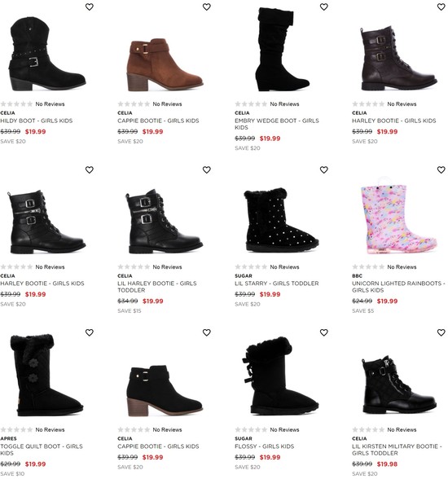The width and height of the screenshot is (448, 479).
Task: Open Embry Wedge Boot product title
Action: pos(277,124)
